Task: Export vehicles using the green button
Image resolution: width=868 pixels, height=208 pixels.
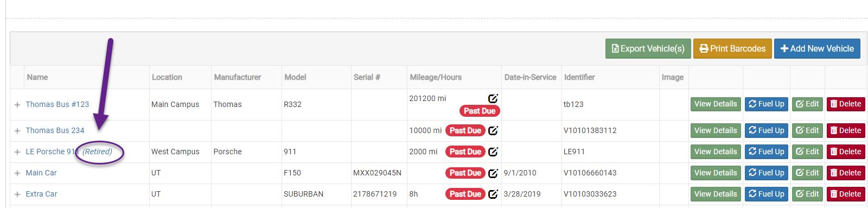Action: pos(648,48)
